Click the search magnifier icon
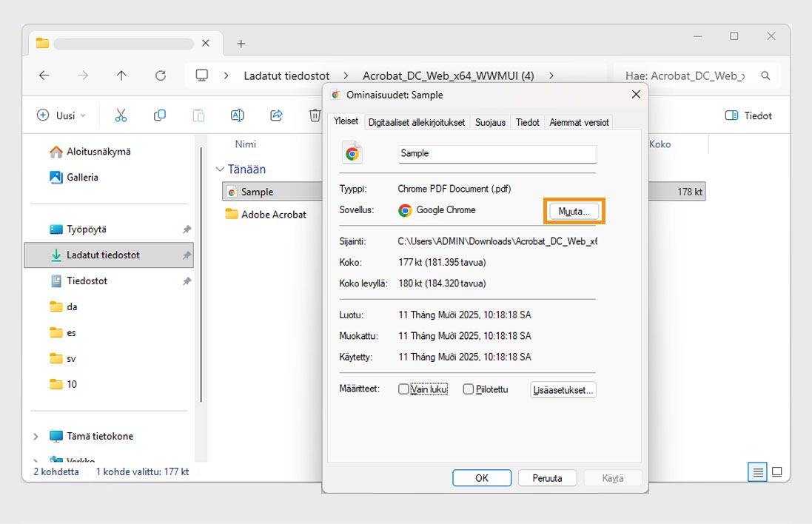 coord(765,75)
